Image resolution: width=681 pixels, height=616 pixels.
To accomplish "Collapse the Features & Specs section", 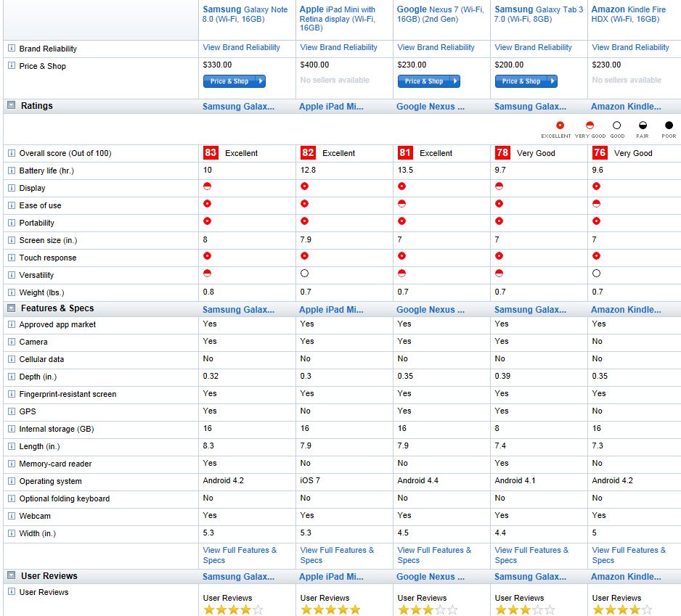I will tap(12, 308).
